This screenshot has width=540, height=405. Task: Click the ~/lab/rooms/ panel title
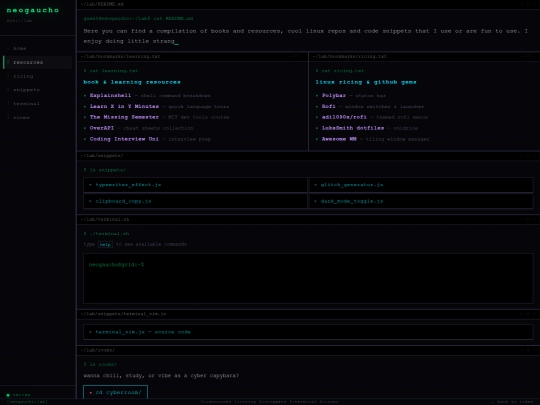coord(98,350)
